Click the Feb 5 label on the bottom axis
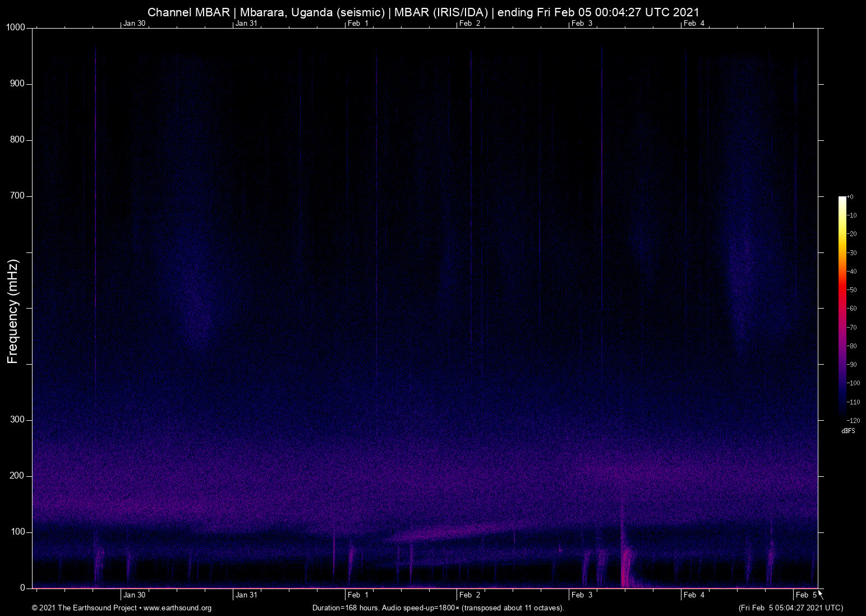This screenshot has width=866, height=616. 806,595
